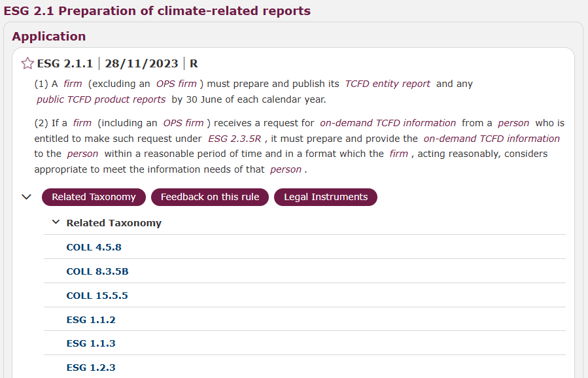This screenshot has height=378, width=588.
Task: Open the Related Taxonomy tab
Action: (x=94, y=197)
